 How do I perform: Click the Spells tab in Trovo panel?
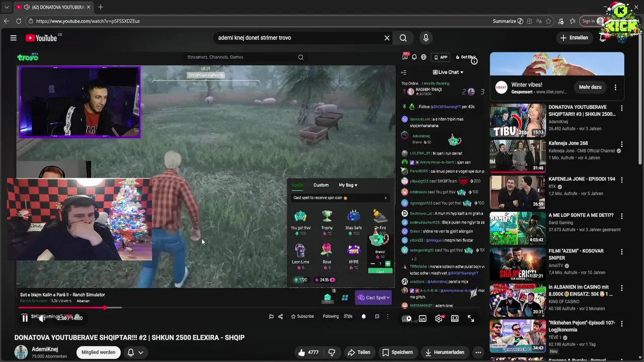298,185
